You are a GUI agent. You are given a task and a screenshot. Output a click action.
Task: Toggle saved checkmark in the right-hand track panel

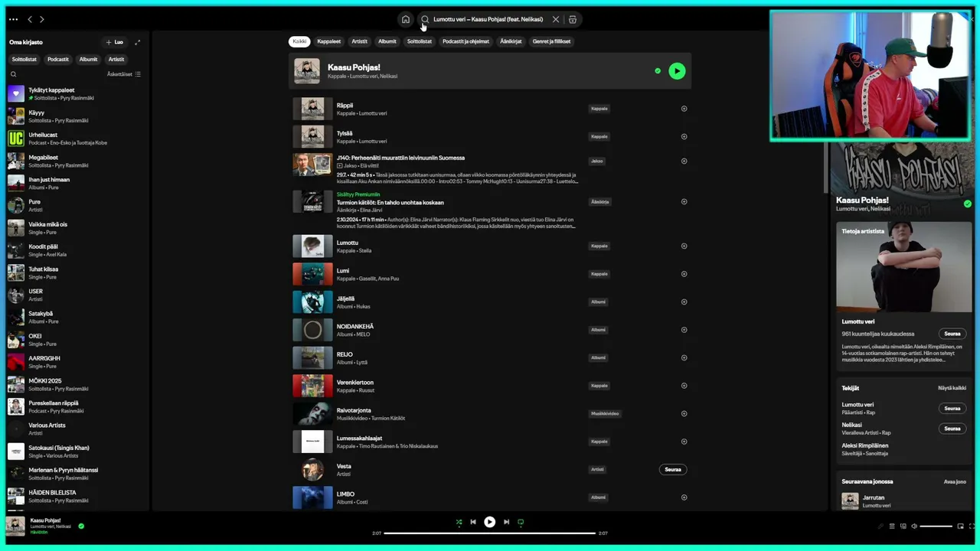(x=968, y=204)
